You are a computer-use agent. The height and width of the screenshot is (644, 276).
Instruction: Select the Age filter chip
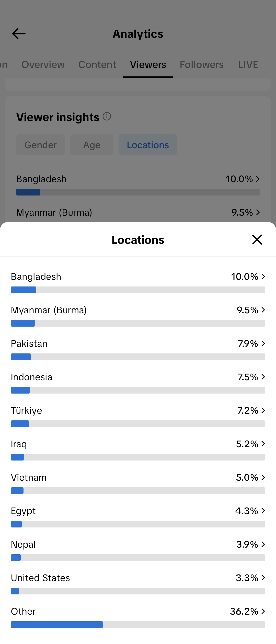pos(92,145)
